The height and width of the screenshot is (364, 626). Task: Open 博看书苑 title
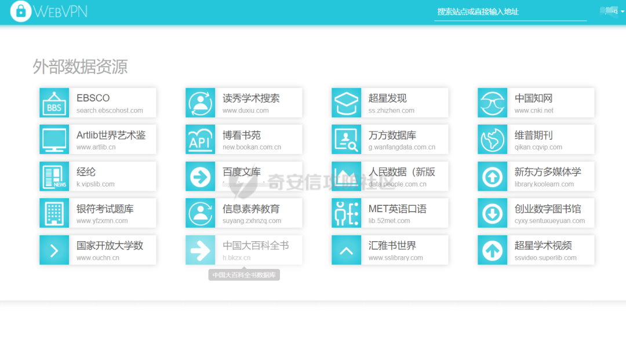click(x=242, y=135)
